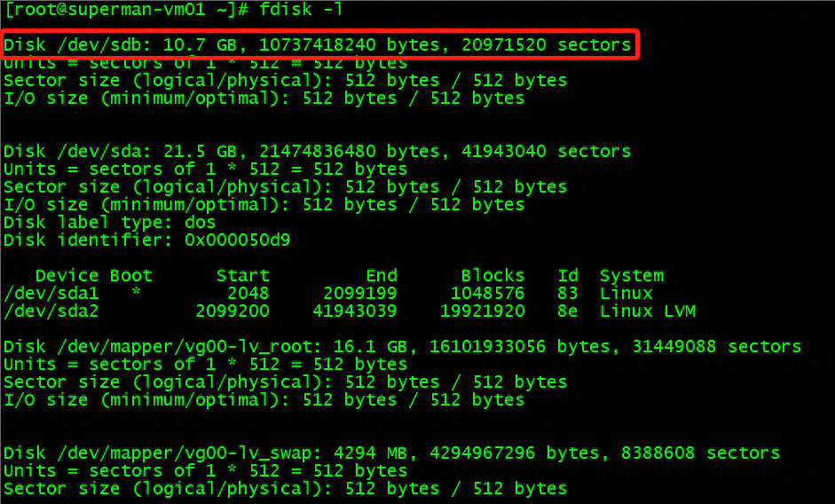Click the 20971520 sectors value
Viewport: 835px width, 504px height.
[547, 44]
